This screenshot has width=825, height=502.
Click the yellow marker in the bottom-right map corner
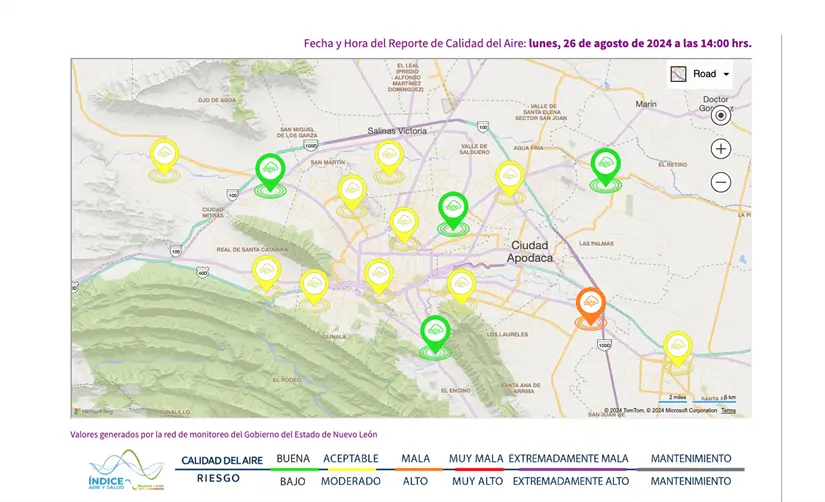pyautogui.click(x=678, y=348)
